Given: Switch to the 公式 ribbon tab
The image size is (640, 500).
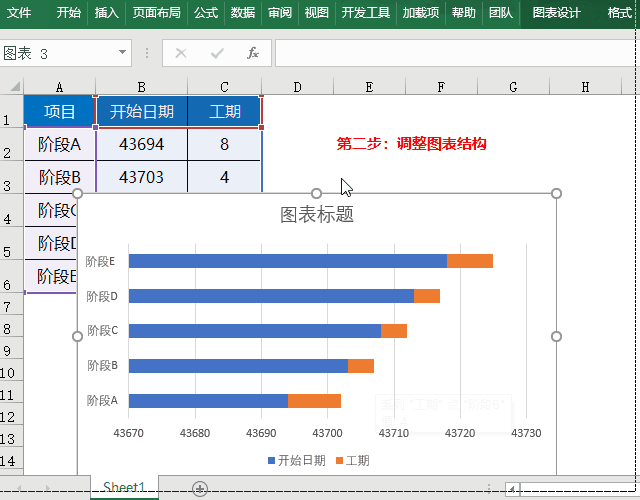Looking at the screenshot, I should click(x=206, y=13).
